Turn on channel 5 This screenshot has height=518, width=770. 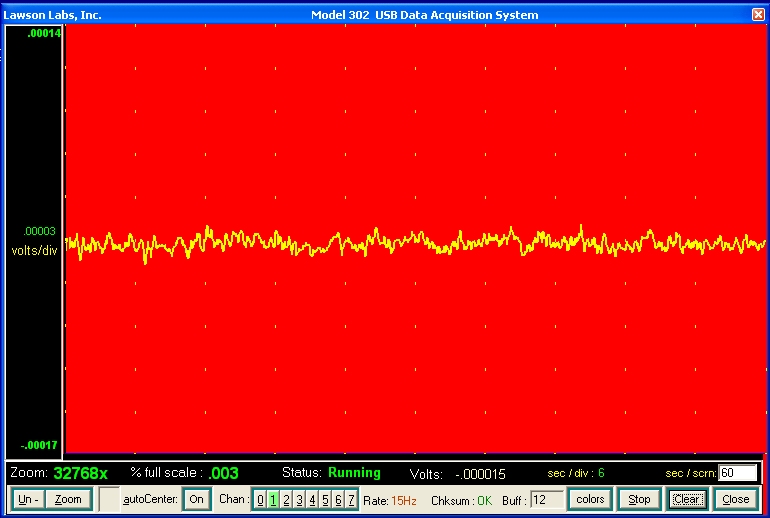(x=325, y=500)
